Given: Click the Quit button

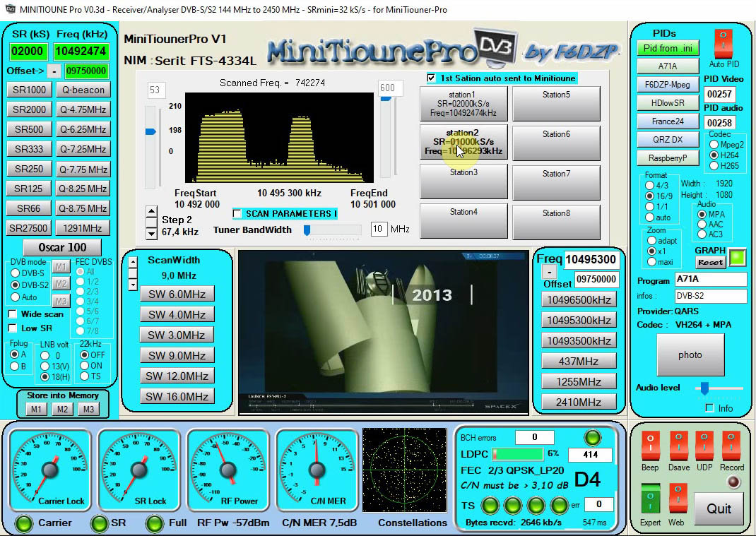Looking at the screenshot, I should pos(719,508).
